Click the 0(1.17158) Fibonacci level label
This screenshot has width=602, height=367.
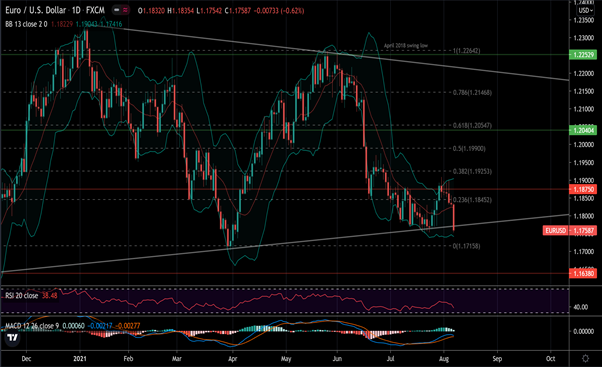click(466, 246)
